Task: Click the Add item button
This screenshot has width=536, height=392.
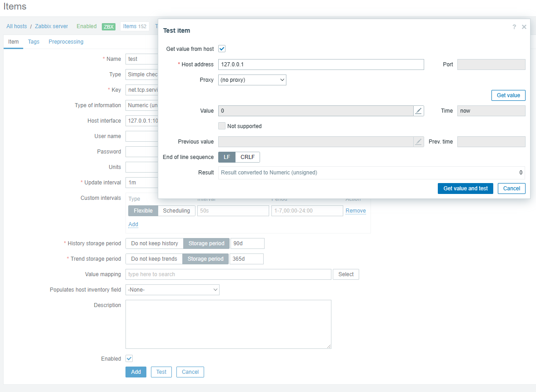Action: 136,372
